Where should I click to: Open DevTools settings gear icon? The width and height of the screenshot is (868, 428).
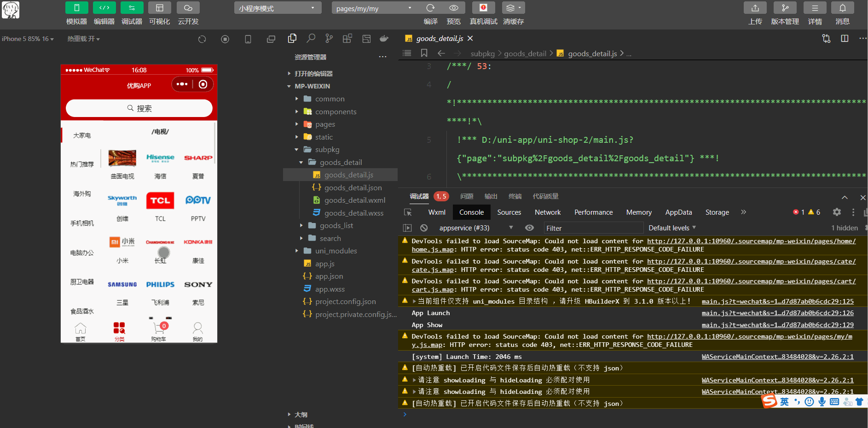[x=837, y=212]
